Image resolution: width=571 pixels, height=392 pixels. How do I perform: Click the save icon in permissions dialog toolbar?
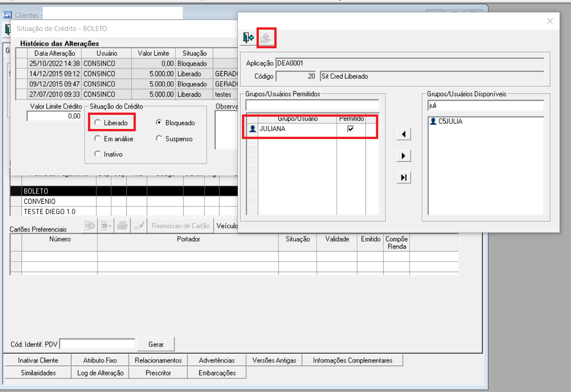click(266, 38)
